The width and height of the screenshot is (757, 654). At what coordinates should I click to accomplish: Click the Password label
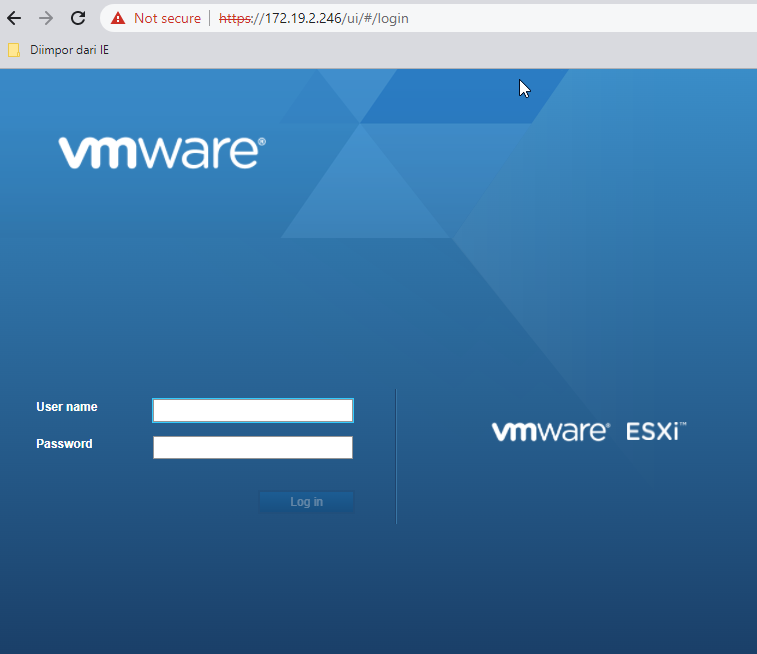click(x=64, y=444)
